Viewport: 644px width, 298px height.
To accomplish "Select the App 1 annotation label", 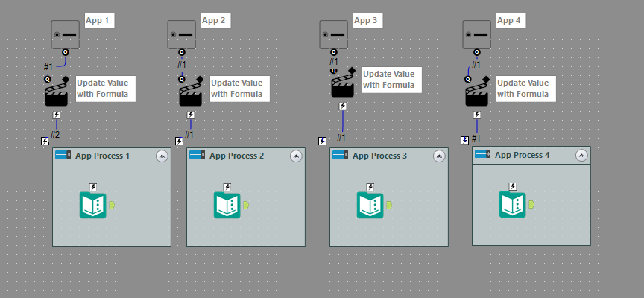I will pyautogui.click(x=100, y=20).
